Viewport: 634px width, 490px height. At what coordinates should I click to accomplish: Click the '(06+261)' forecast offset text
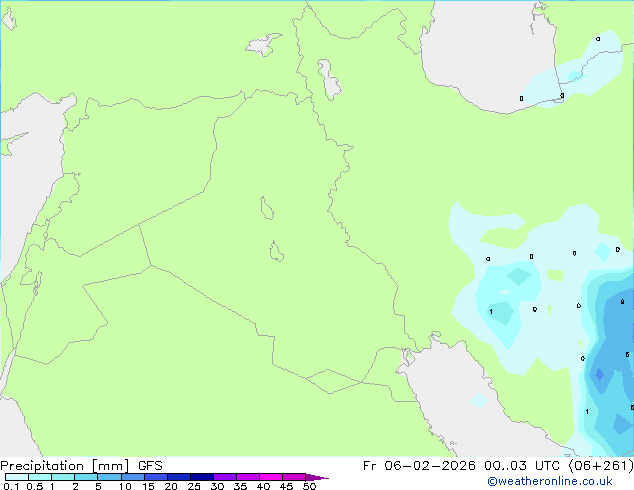[x=601, y=466]
